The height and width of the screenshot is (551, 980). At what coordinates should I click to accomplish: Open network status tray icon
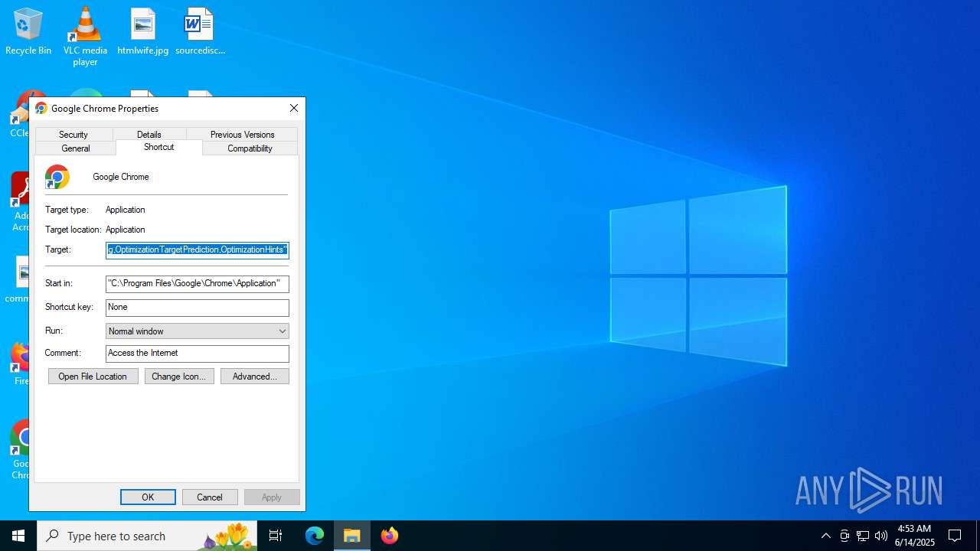863,536
